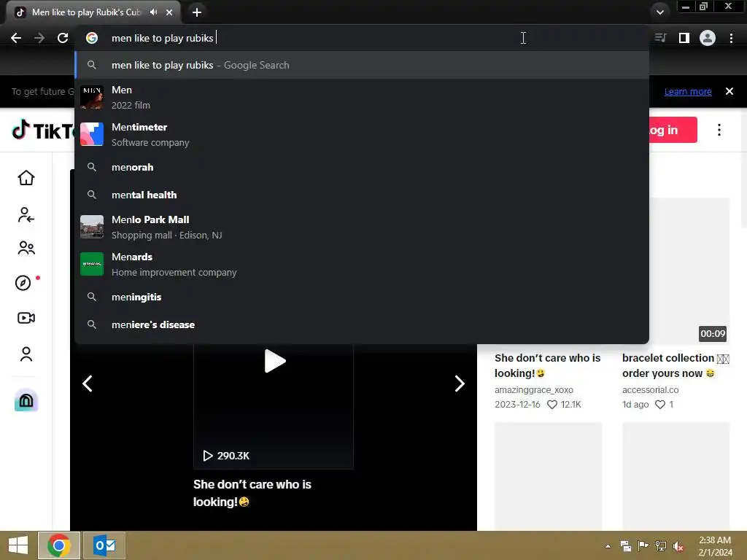Click the red TikTok 'Log in' button

pos(673,130)
